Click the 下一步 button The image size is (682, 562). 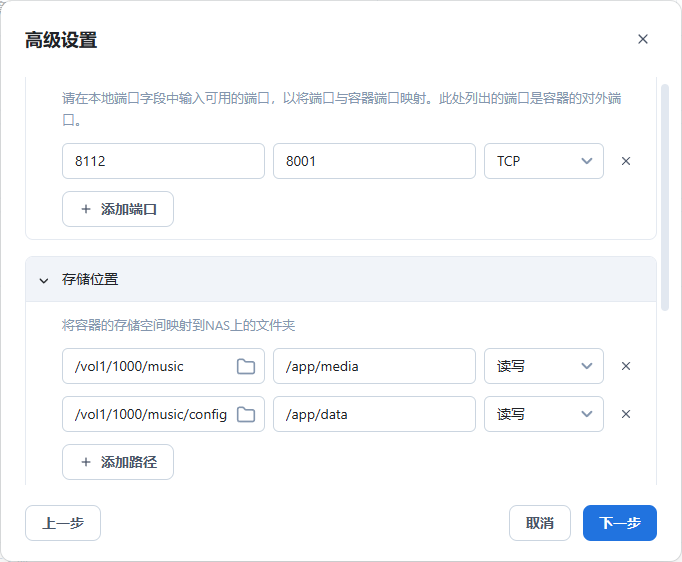pyautogui.click(x=619, y=523)
